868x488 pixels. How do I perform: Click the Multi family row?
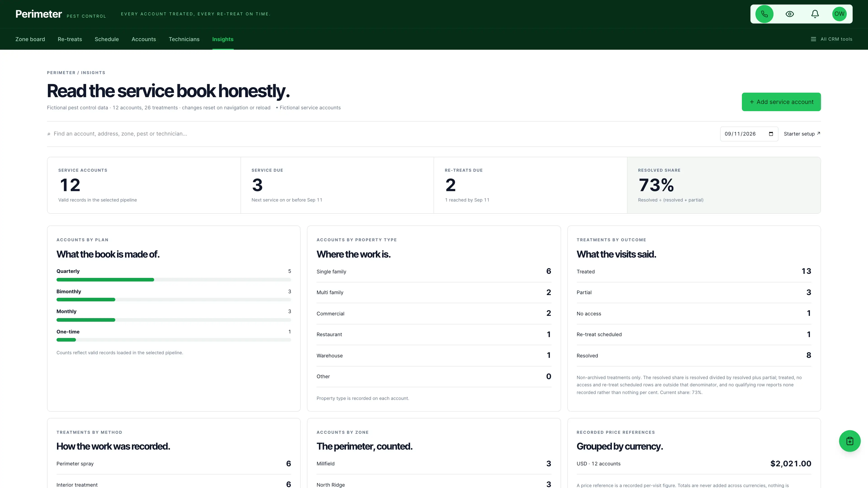(434, 292)
